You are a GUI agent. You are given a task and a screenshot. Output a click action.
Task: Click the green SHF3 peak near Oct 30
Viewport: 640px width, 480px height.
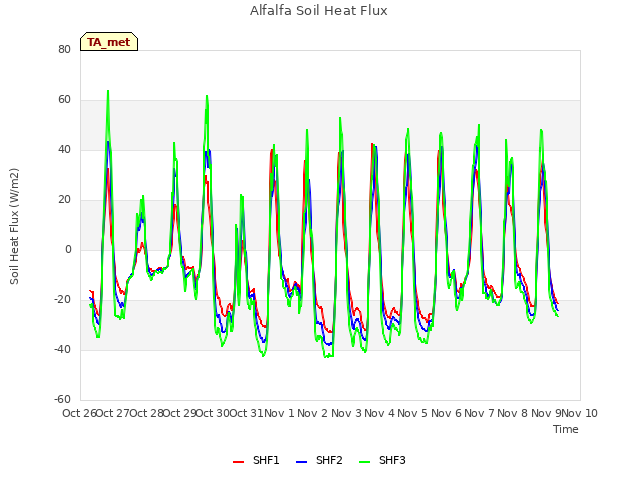point(207,96)
